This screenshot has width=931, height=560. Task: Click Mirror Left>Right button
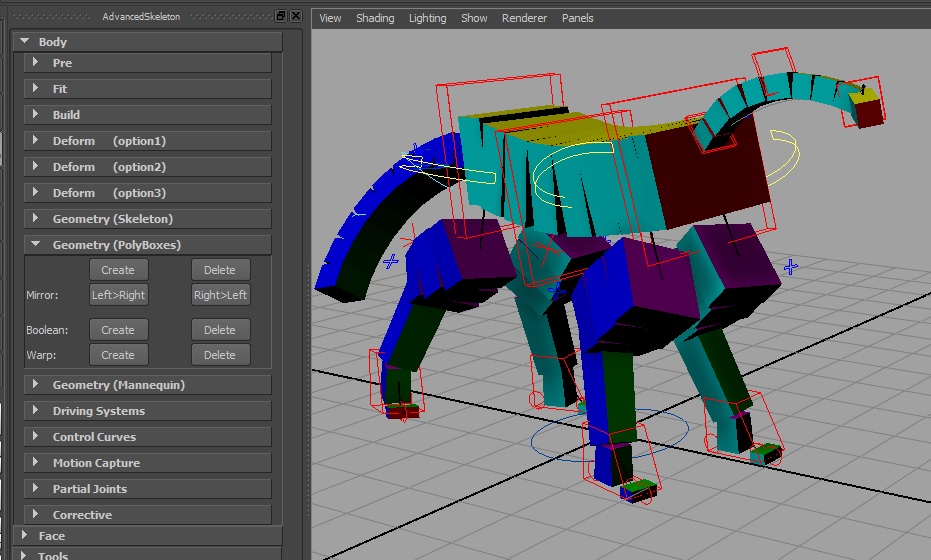coord(118,295)
